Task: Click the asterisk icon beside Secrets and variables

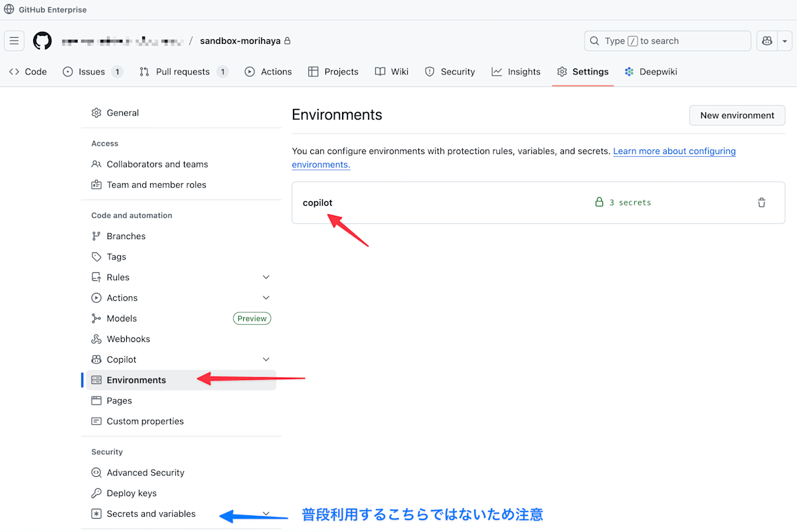Action: pyautogui.click(x=96, y=513)
